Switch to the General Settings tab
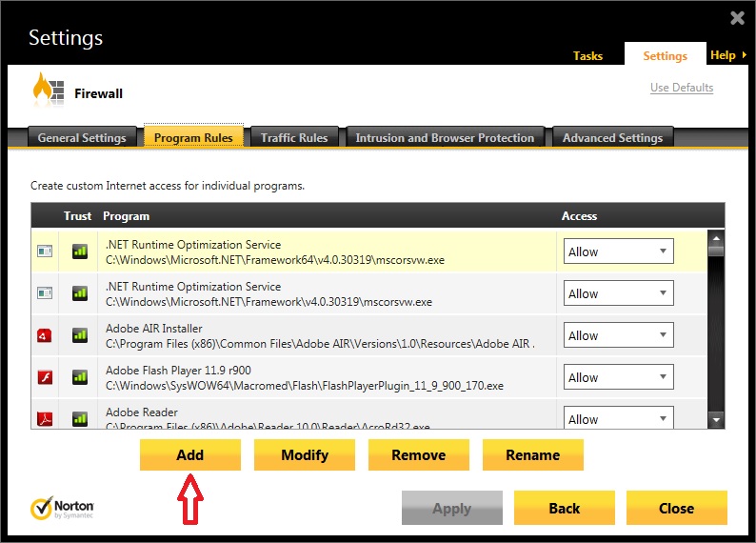 (x=82, y=137)
